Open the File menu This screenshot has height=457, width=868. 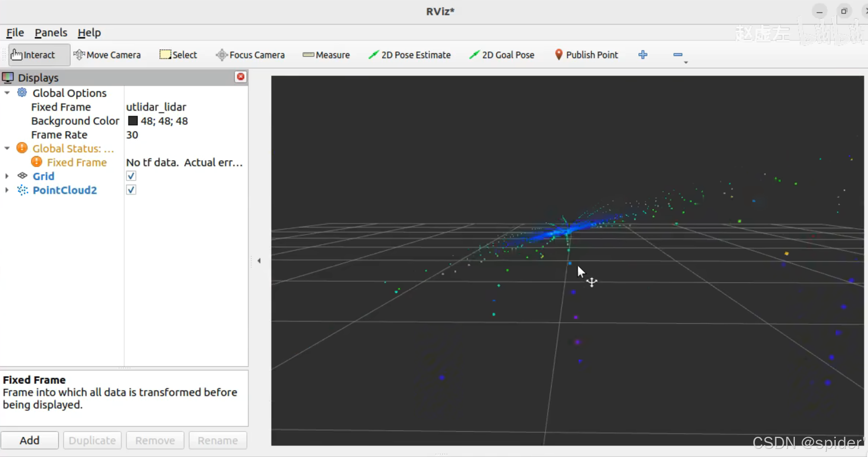point(15,33)
